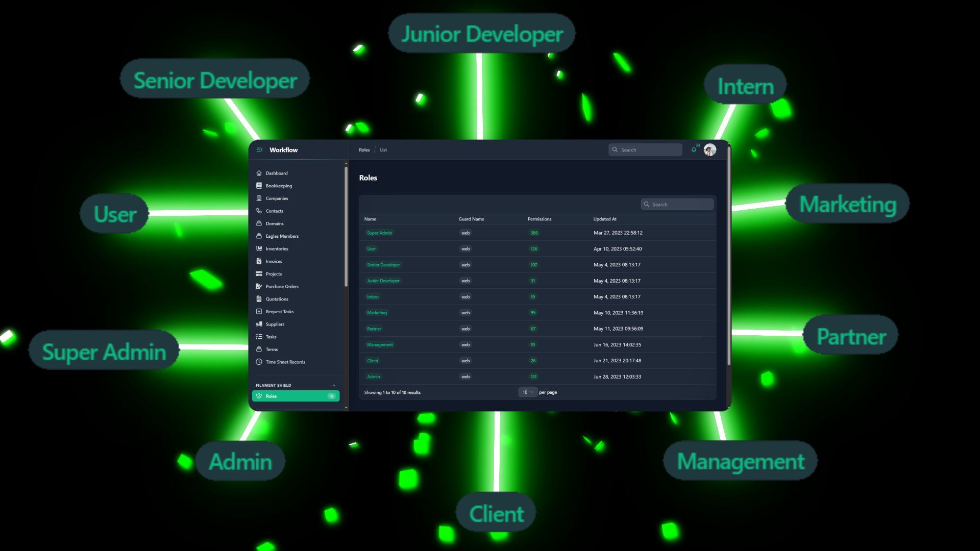Click the web badge in Marketing row

point(465,313)
